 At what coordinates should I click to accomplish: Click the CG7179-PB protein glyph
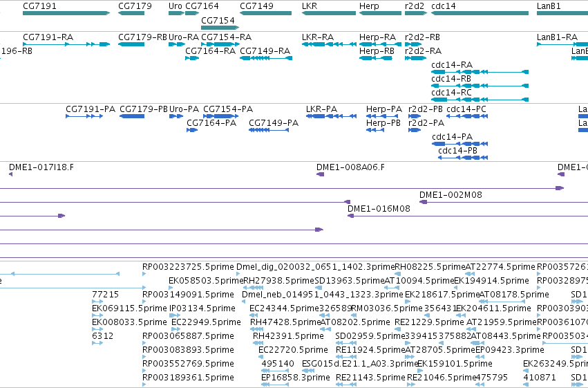click(x=131, y=116)
